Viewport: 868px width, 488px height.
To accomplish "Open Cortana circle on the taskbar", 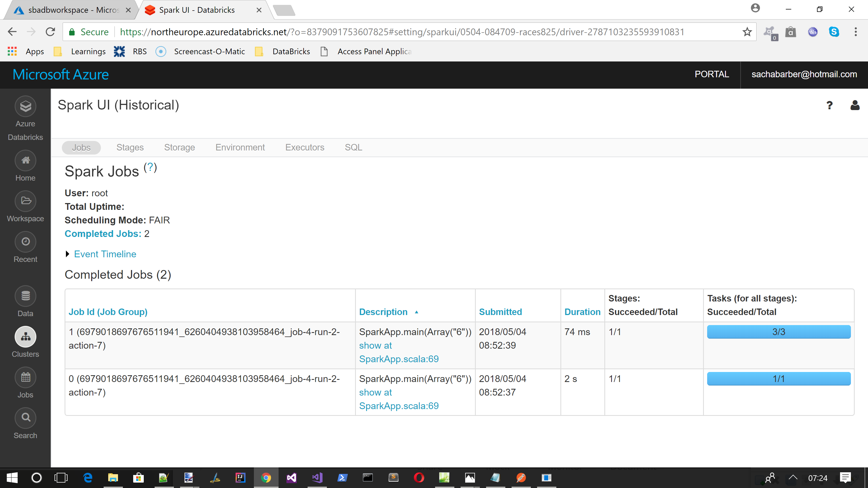I will tap(36, 477).
